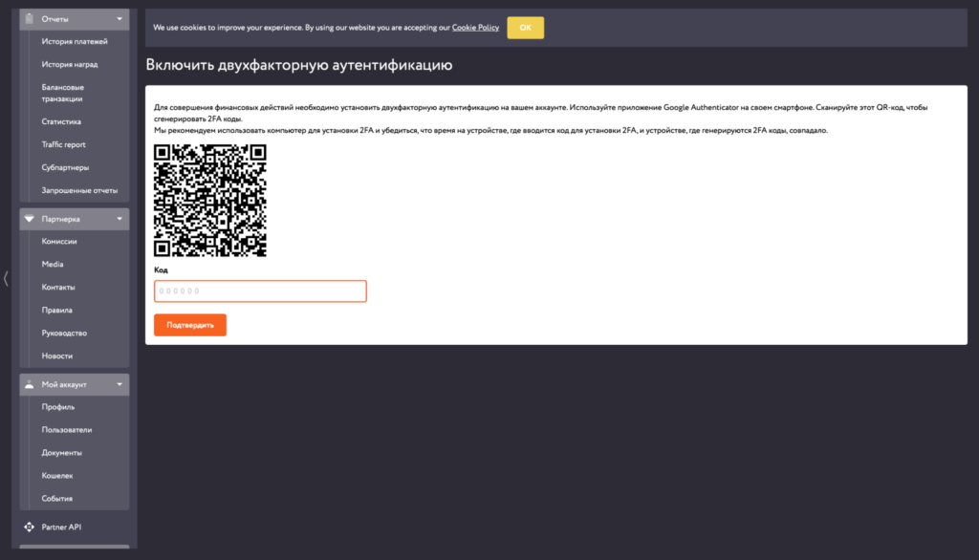This screenshot has height=560, width=979.
Task: Click the Отчеты clipboard icon
Action: [x=29, y=19]
